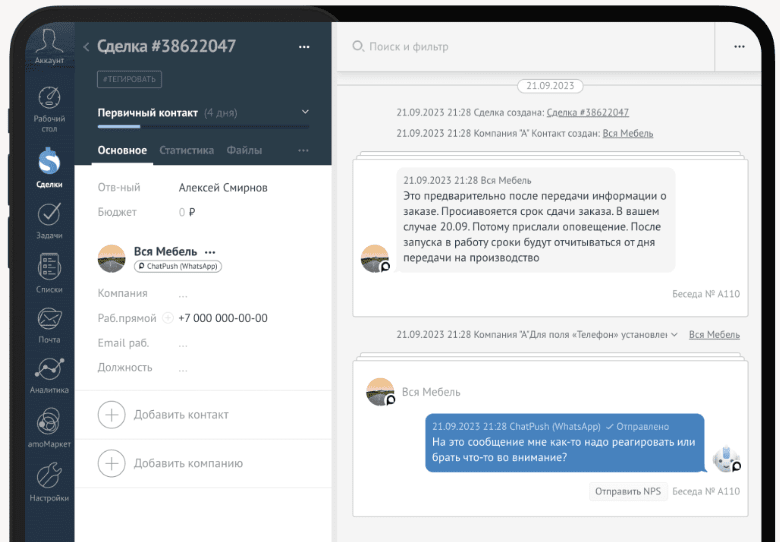Image resolution: width=780 pixels, height=542 pixels.
Task: Click the 21.09.2023 date badge
Action: click(x=550, y=86)
